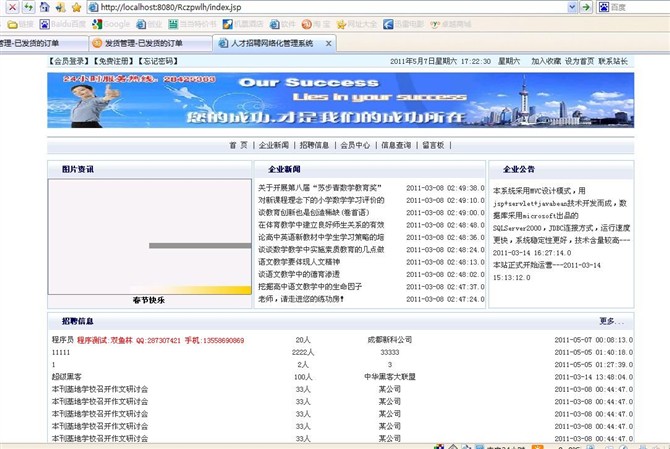
Task: Open the favorites feed icon beside the home icon
Action: point(60,7)
